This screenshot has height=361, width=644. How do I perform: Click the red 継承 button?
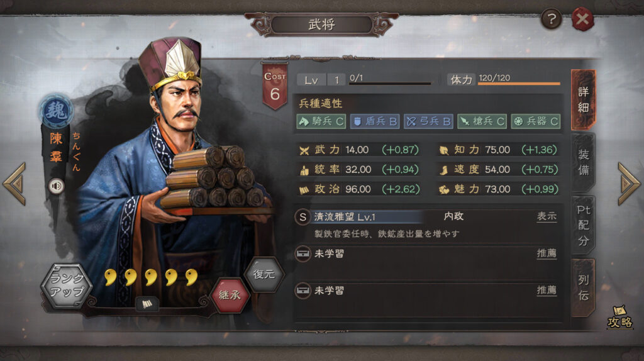click(230, 295)
